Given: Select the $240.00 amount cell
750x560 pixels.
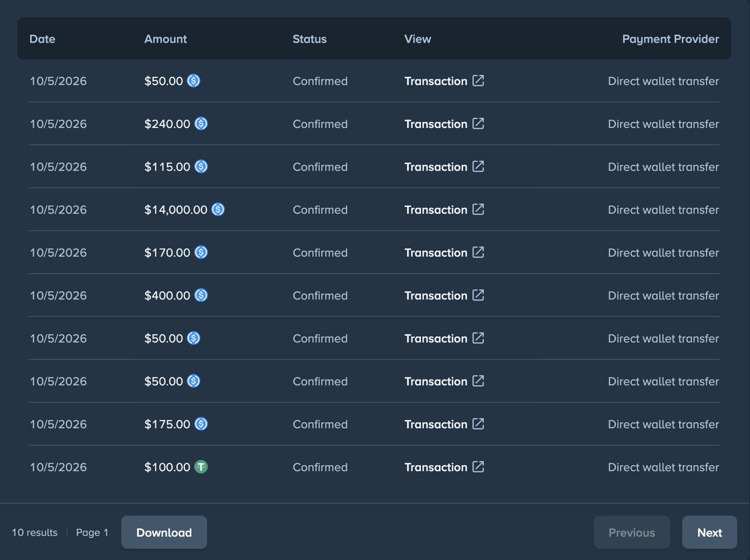Looking at the screenshot, I should click(x=168, y=124).
